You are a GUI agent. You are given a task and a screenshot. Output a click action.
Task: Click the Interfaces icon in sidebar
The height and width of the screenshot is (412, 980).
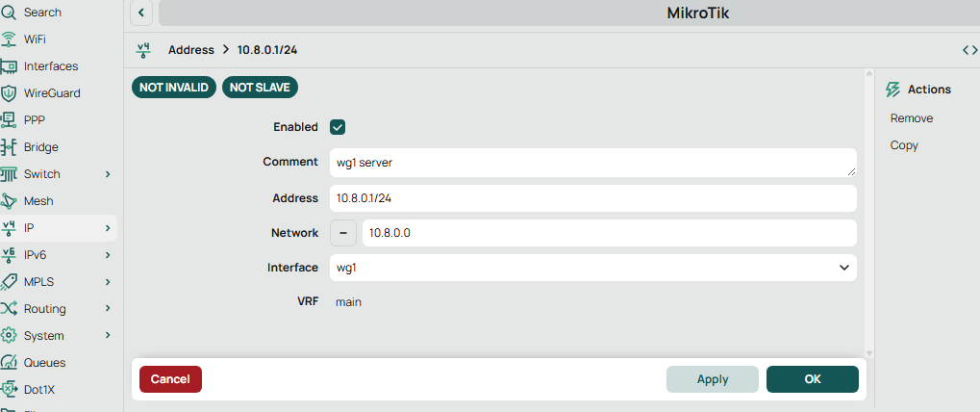pyautogui.click(x=8, y=66)
